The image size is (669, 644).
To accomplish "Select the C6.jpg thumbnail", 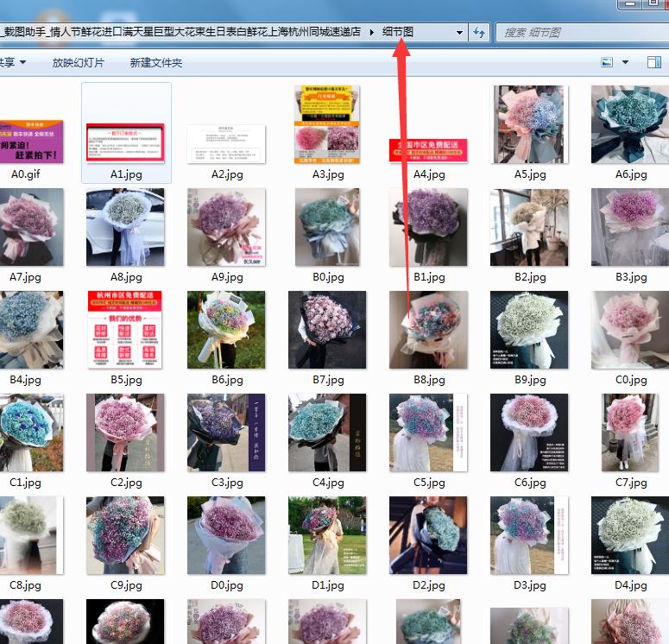I will click(529, 432).
